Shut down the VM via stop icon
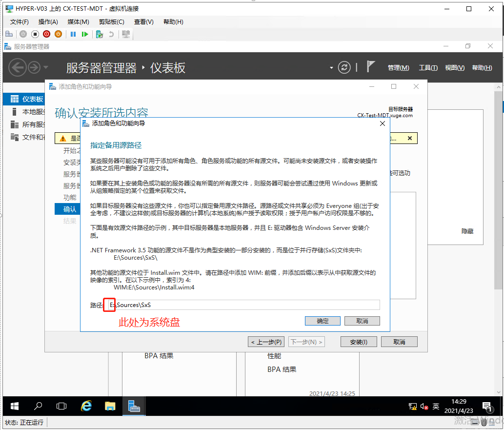 pos(35,34)
